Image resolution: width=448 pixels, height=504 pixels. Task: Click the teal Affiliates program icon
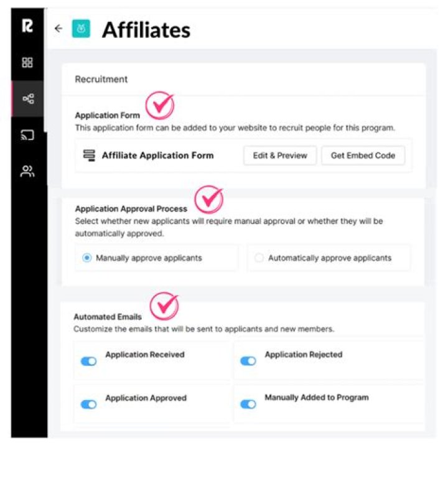point(81,29)
